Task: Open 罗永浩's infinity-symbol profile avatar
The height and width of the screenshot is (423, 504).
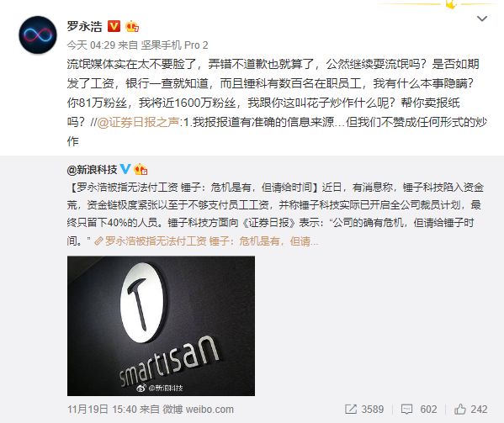Action: pyautogui.click(x=38, y=34)
